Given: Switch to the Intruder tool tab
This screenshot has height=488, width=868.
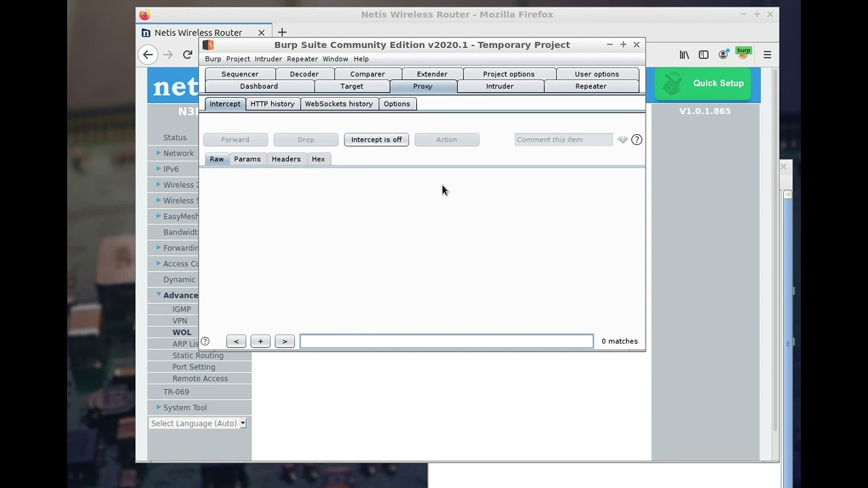Looking at the screenshot, I should (x=500, y=86).
